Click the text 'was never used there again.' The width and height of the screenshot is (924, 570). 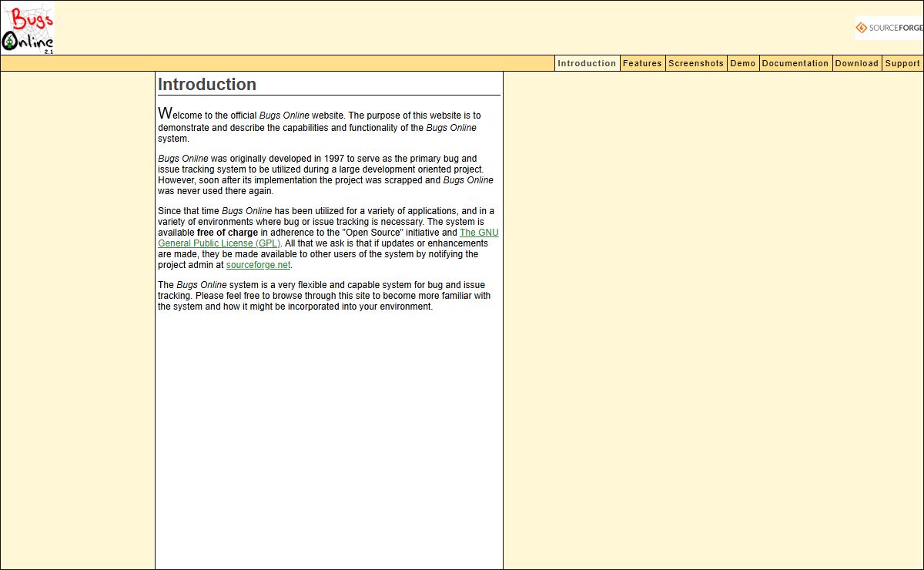[x=216, y=191]
